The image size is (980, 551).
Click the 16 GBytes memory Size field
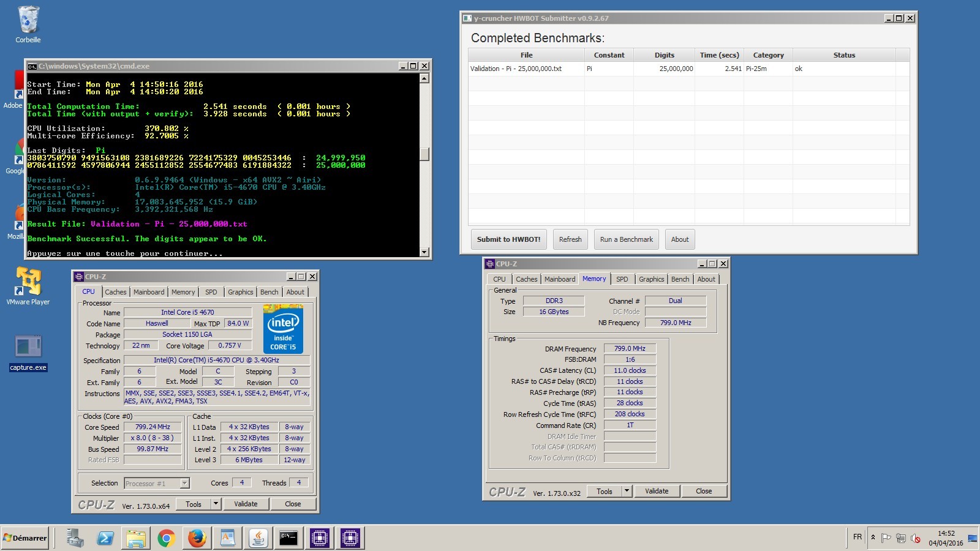[554, 312]
